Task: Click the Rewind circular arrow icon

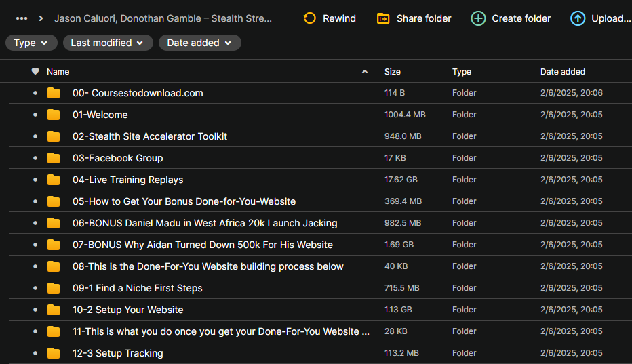Action: pos(309,18)
